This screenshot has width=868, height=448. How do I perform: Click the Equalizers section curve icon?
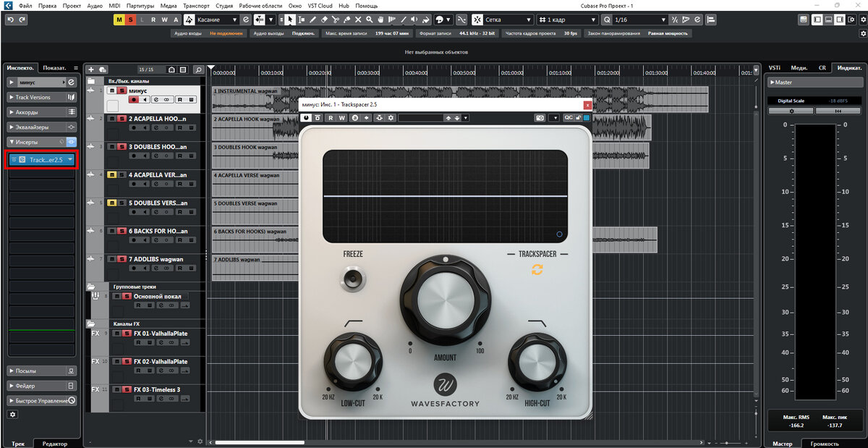(x=71, y=127)
